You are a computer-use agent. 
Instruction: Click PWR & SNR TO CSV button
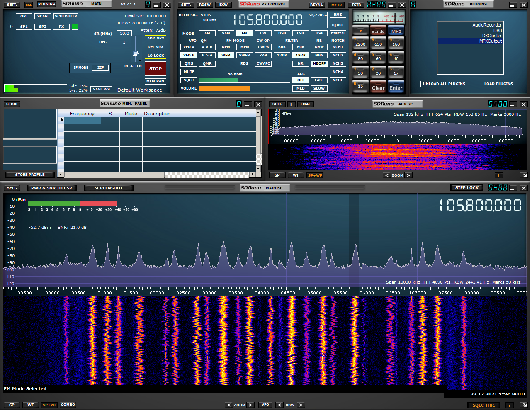tap(51, 188)
